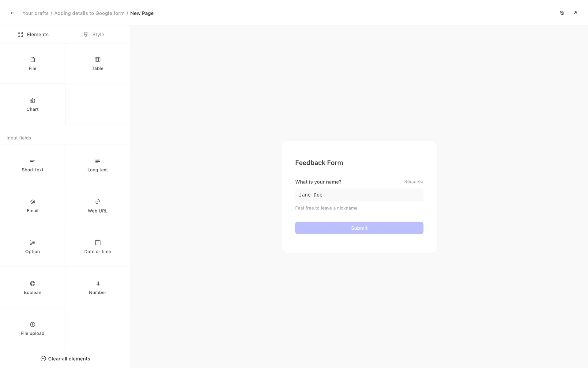Insert an Email input field
Screen dimensions: 588x368
(32, 206)
